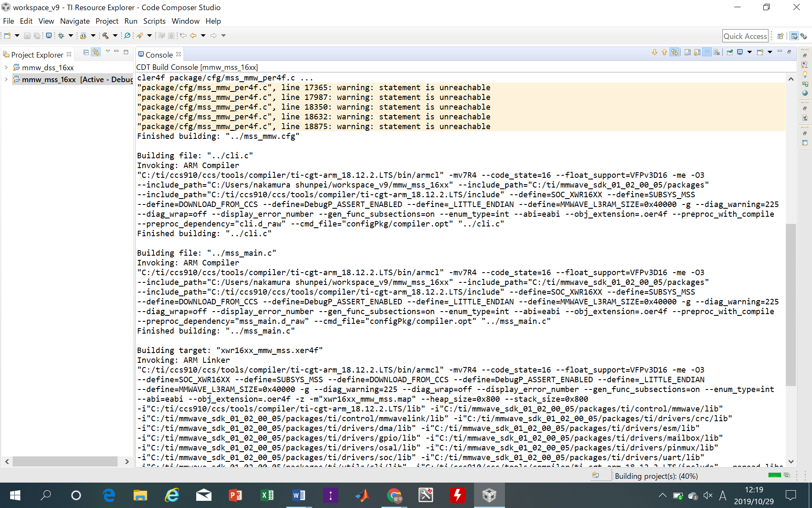
Task: Click the Debug bug icon in toolbar
Action: [61, 36]
